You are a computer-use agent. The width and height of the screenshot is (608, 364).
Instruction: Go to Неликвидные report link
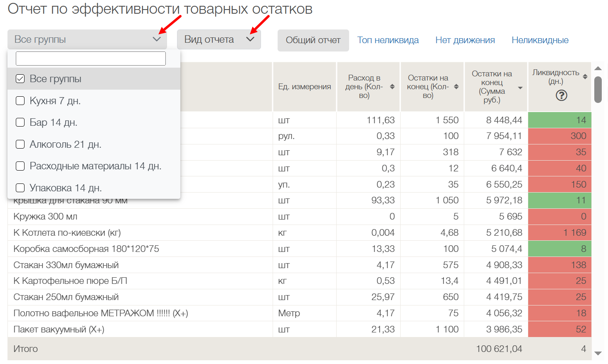540,40
